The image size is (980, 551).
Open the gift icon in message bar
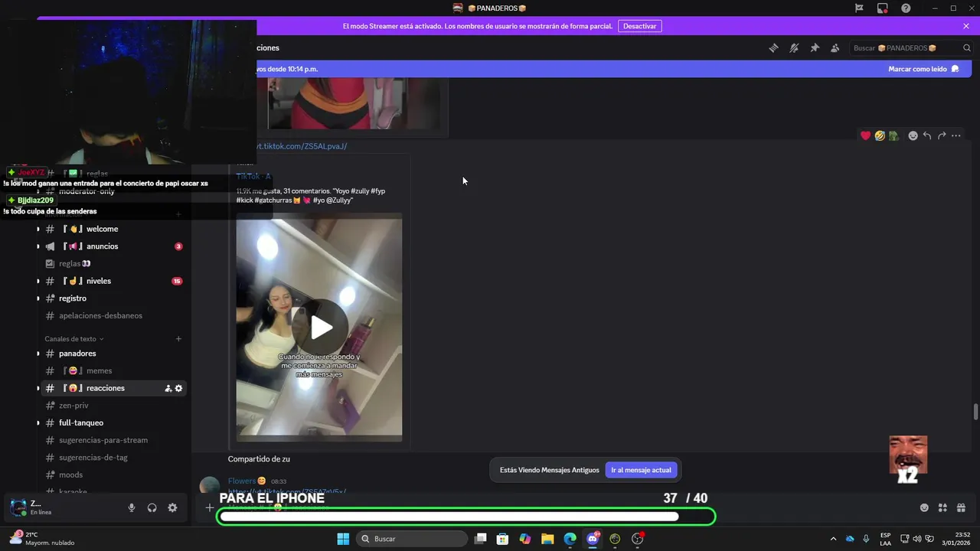coord(961,507)
